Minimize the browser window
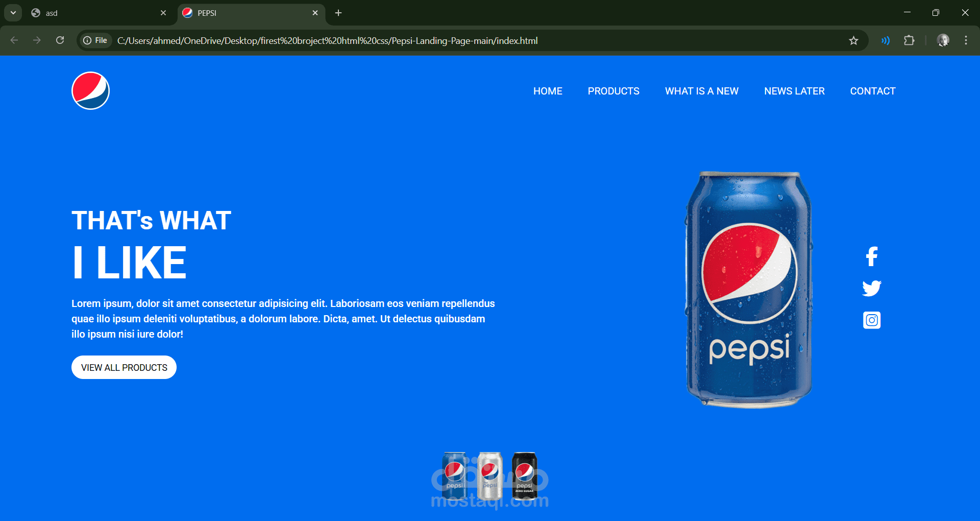This screenshot has height=521, width=980. tap(907, 13)
